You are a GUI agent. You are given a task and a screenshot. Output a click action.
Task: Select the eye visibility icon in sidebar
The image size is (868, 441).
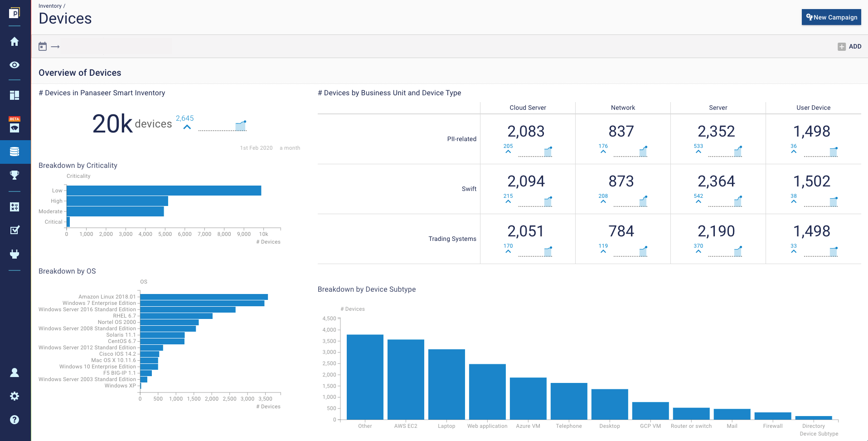pyautogui.click(x=15, y=65)
